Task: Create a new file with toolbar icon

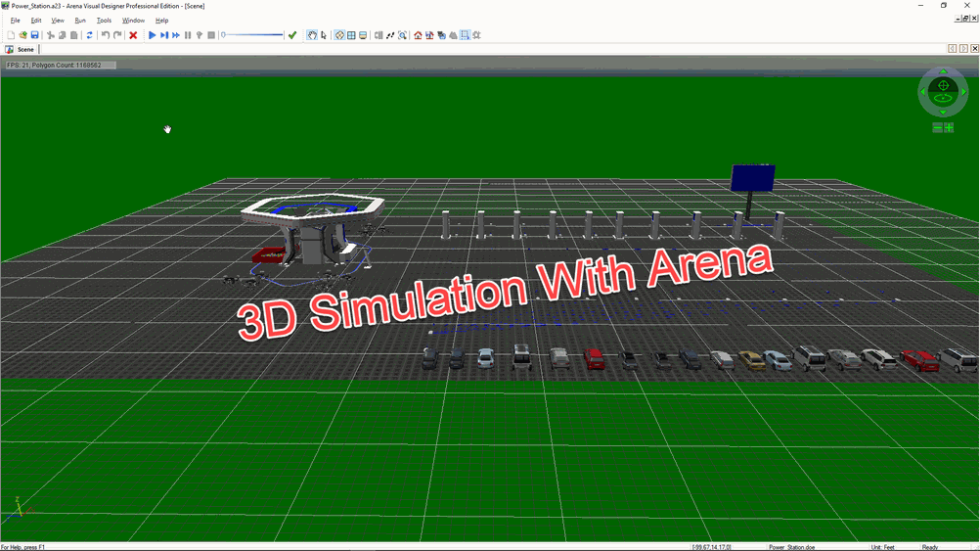Action: point(11,35)
